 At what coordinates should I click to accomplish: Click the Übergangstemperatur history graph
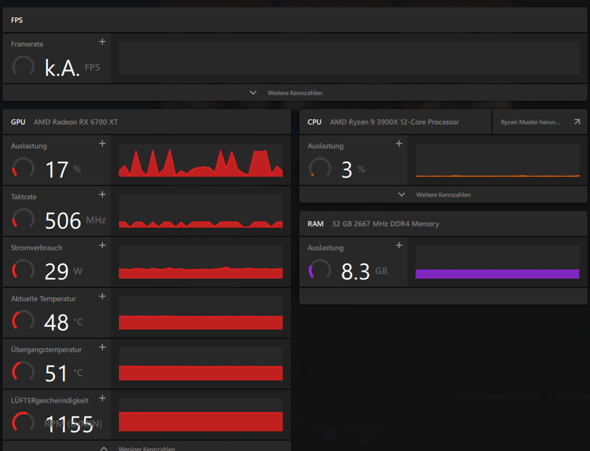(x=201, y=364)
